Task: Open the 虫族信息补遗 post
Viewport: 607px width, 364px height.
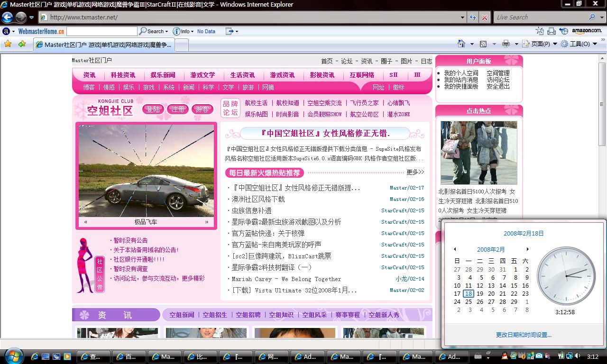Action: (x=251, y=210)
